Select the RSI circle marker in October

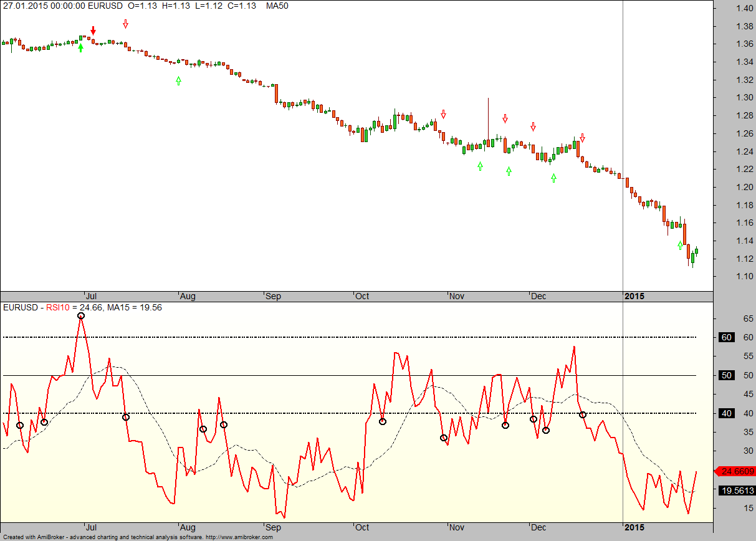pyautogui.click(x=383, y=421)
